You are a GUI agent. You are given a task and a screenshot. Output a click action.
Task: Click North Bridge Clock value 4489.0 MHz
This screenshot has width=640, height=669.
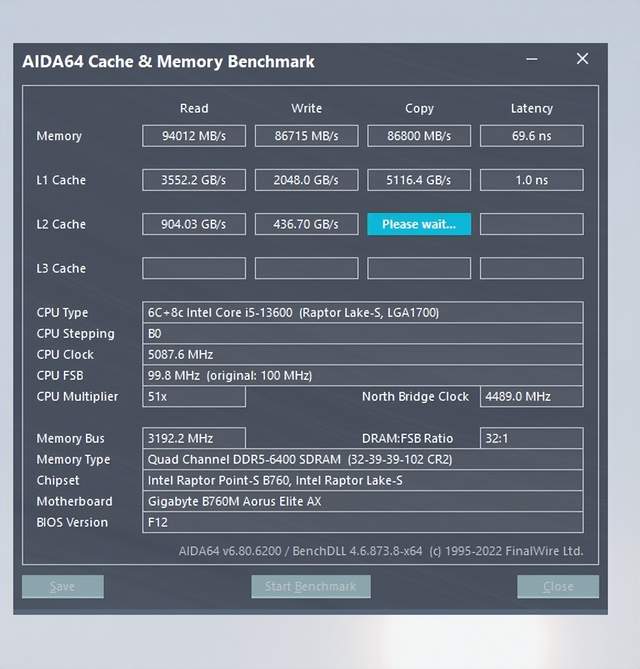click(x=532, y=396)
